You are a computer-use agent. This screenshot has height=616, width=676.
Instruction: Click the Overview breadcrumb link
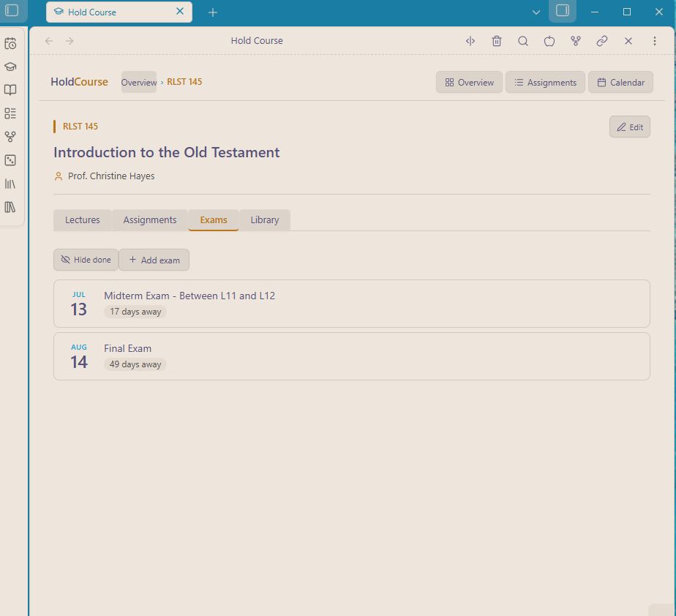click(x=139, y=83)
